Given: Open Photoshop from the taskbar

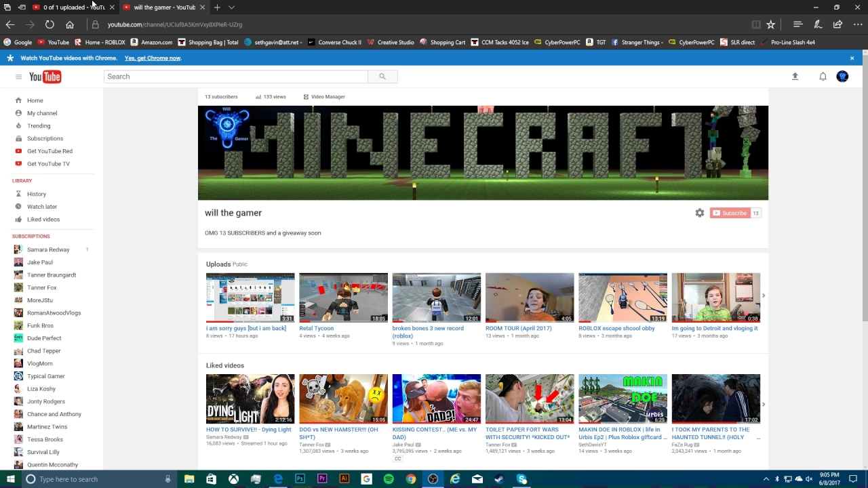Looking at the screenshot, I should coord(300,479).
